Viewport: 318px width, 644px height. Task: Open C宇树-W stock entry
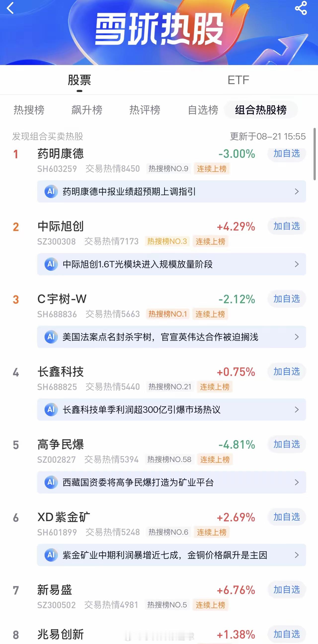[62, 299]
